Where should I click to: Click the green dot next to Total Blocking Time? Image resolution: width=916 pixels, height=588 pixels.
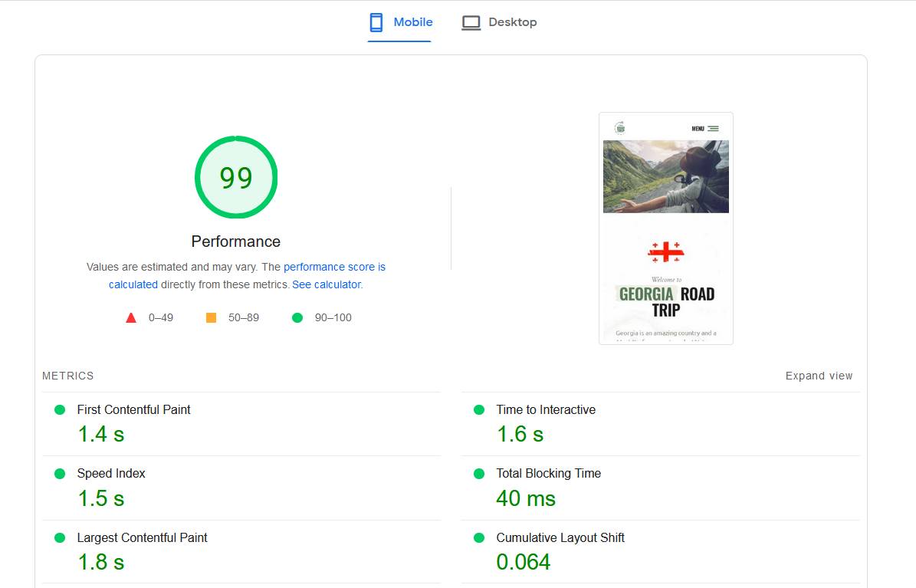point(479,474)
